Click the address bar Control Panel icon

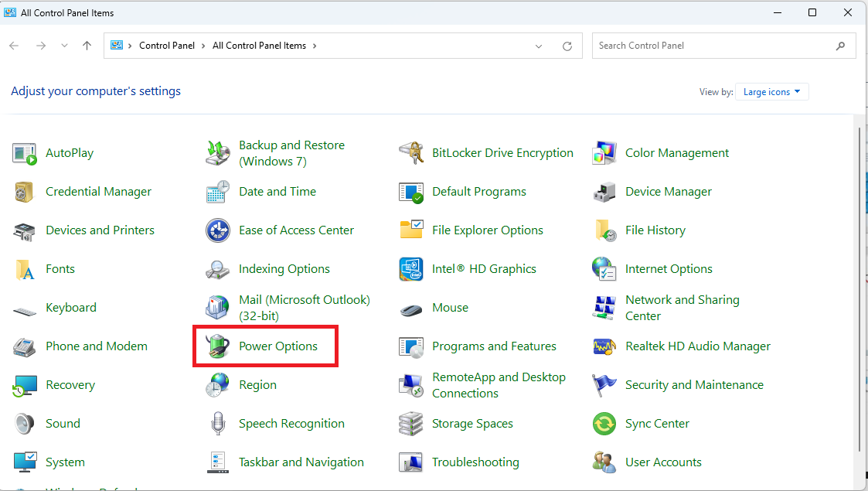click(116, 46)
